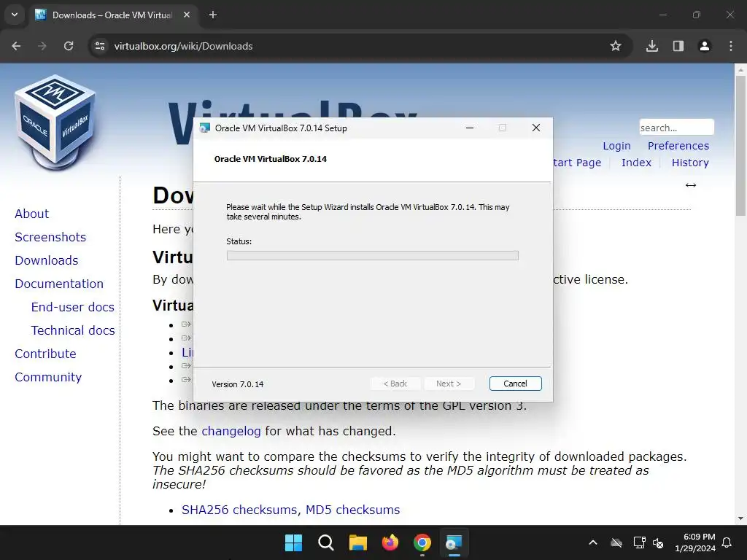The image size is (747, 560).
Task: Open Google Chrome from the taskbar
Action: (x=422, y=542)
